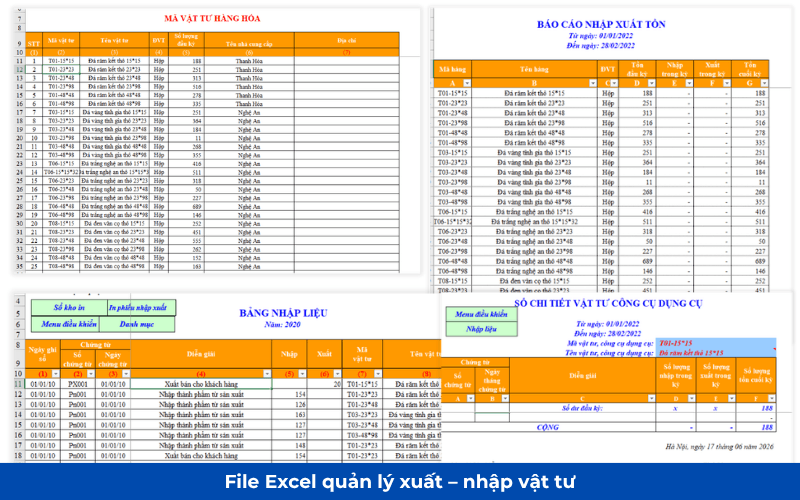800x500 pixels.
Task: Select "T06-15*15*32" code in the Mã vật tư sheet
Action: tap(61, 172)
